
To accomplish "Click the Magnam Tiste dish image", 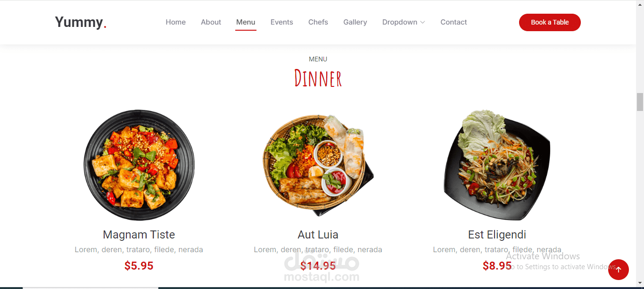I will coord(139,165).
